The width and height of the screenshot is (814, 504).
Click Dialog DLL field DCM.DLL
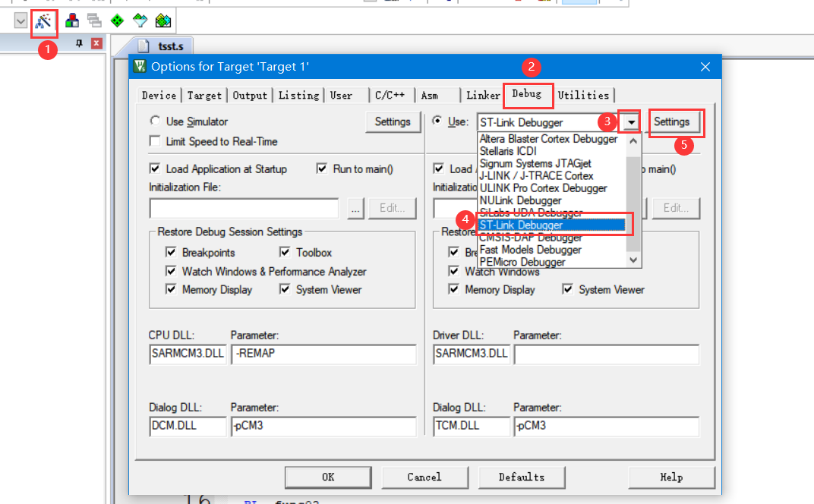188,426
